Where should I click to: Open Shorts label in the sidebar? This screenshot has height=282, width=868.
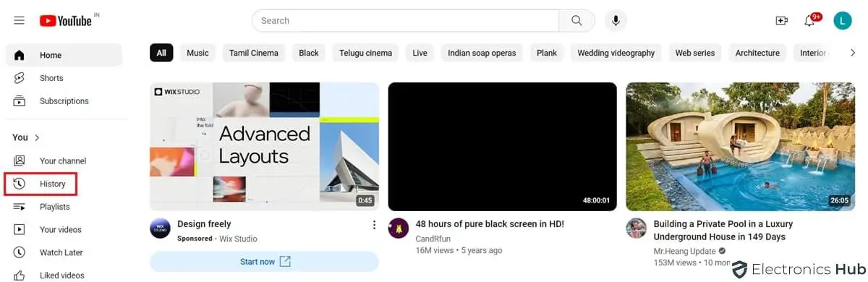51,78
